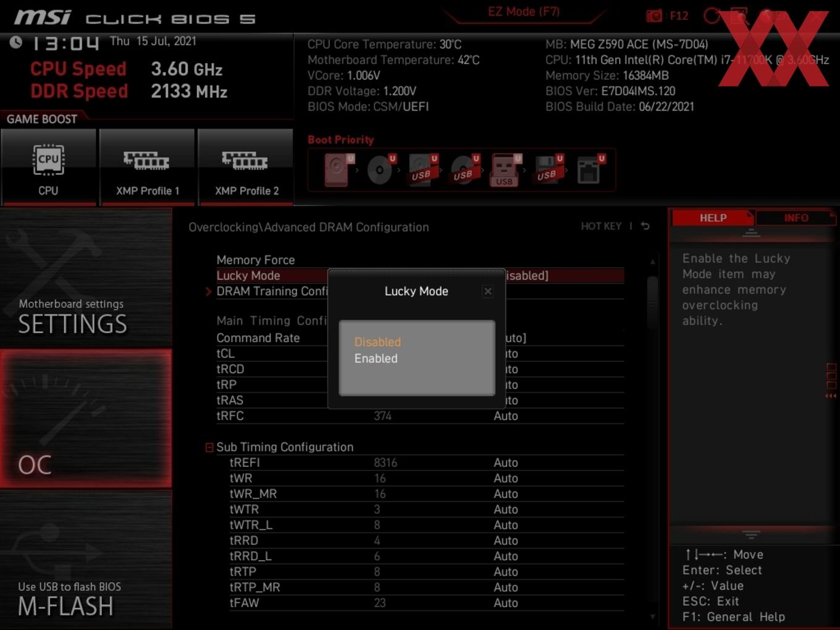The height and width of the screenshot is (630, 840).
Task: Select the tRRD_L timing row
Action: [x=426, y=556]
